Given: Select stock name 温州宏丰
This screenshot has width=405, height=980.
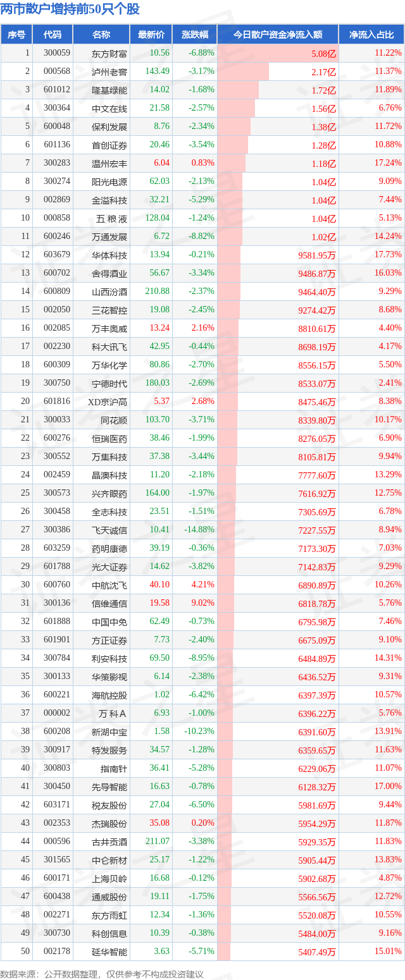Looking at the screenshot, I should click(109, 163).
